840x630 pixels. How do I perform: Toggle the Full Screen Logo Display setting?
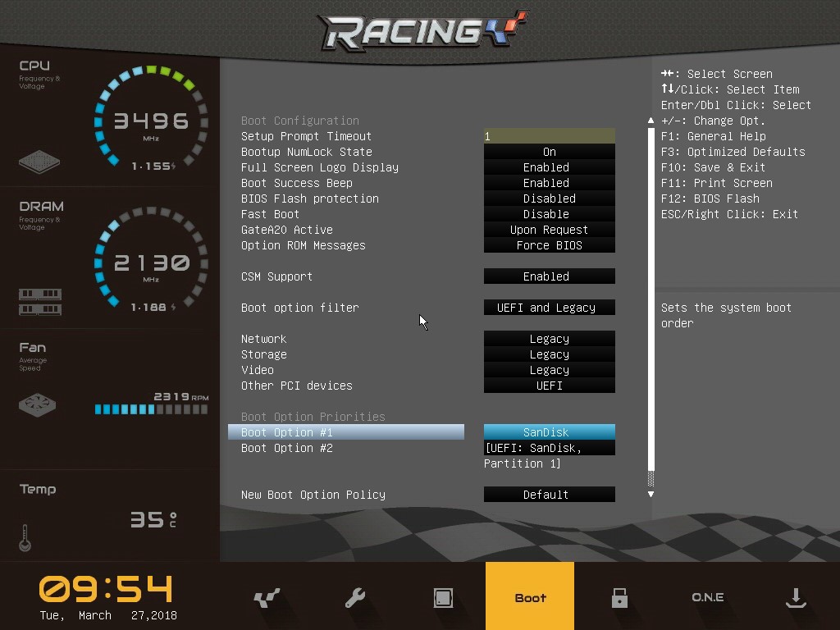pos(549,167)
